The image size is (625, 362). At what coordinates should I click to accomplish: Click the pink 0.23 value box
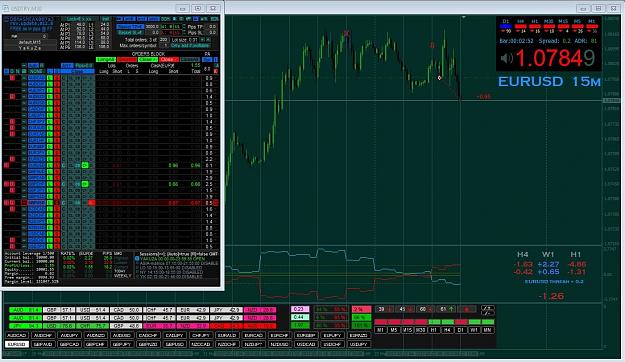(300, 309)
